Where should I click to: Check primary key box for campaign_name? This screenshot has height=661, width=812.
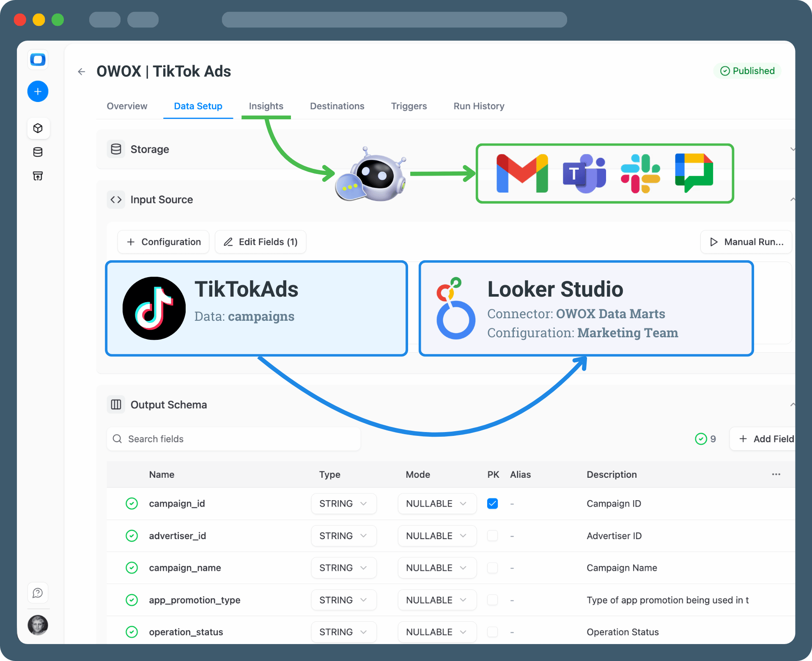(x=492, y=568)
